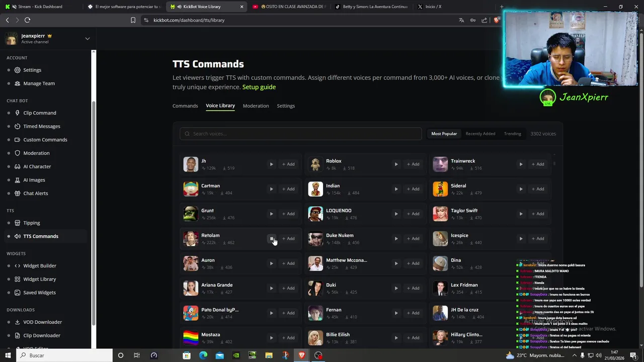Play the Ariana Grande voice preview
This screenshot has width=644, height=362.
[x=271, y=288]
